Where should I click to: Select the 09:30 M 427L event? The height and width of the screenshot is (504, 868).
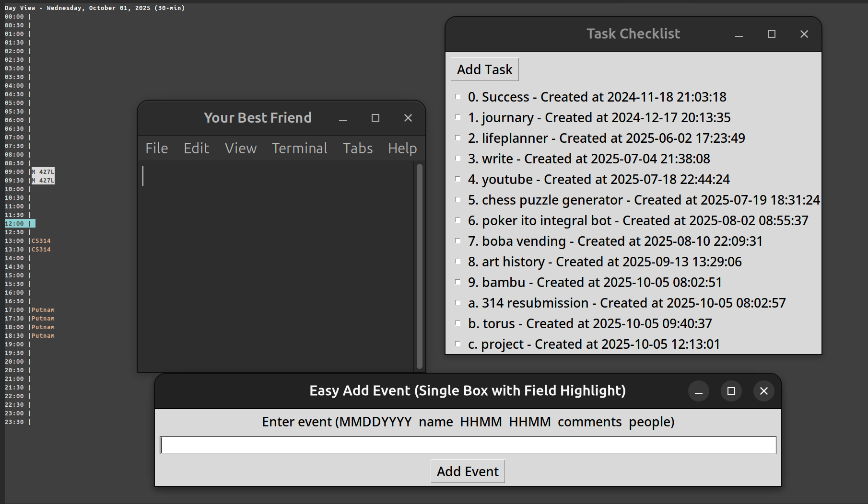[43, 181]
